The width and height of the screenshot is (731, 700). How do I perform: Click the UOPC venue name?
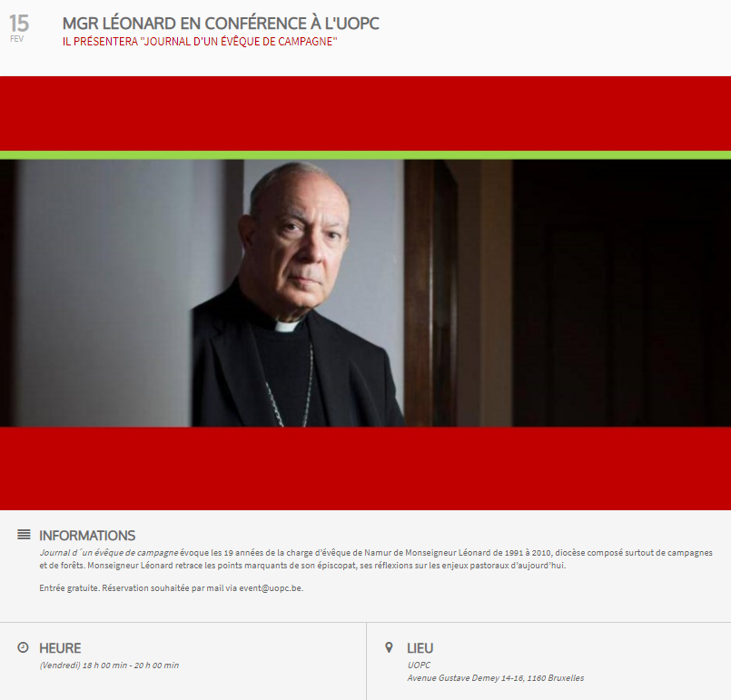coord(419,665)
